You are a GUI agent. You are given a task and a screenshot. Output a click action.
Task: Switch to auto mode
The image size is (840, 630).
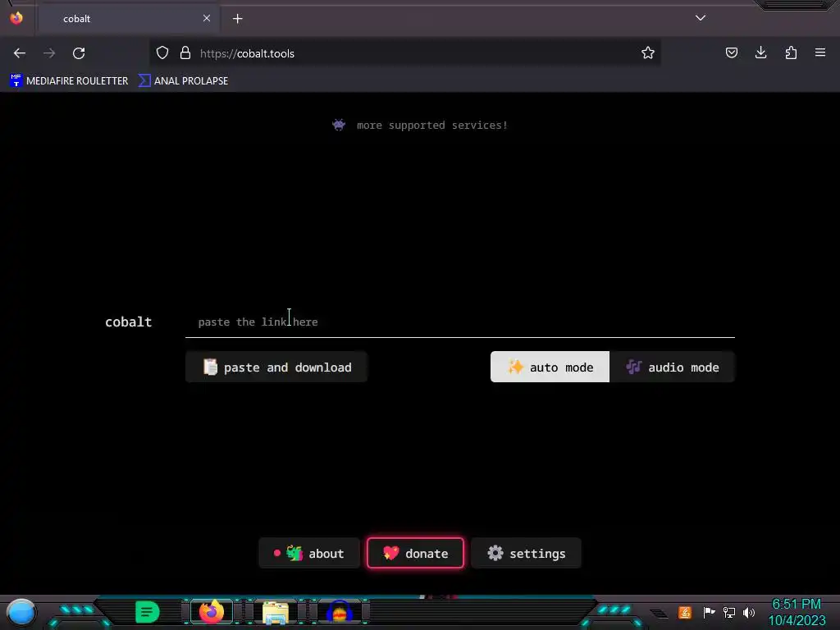pyautogui.click(x=550, y=367)
